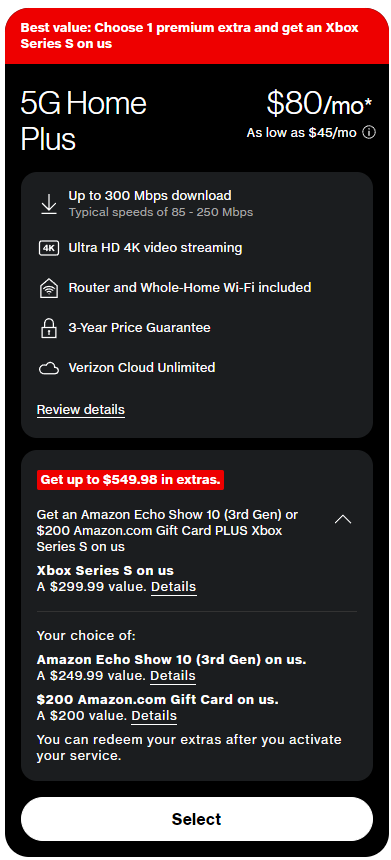391x860 pixels.
Task: Click the price guarantee lock icon
Action: click(49, 328)
